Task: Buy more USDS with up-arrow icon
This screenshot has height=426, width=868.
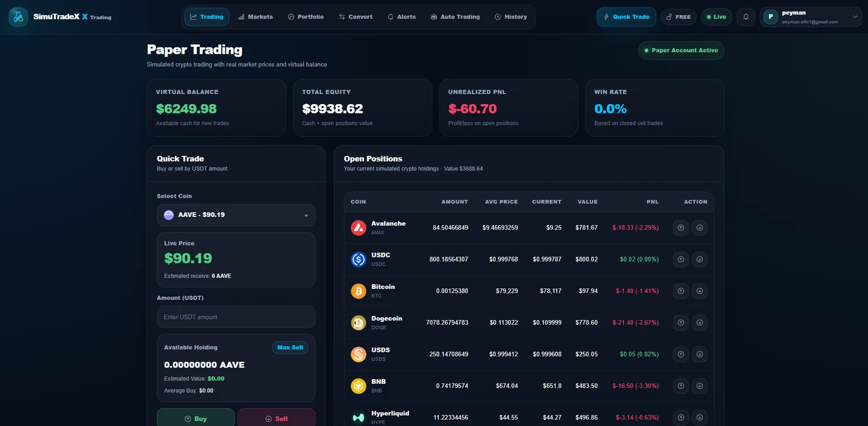Action: tap(681, 354)
